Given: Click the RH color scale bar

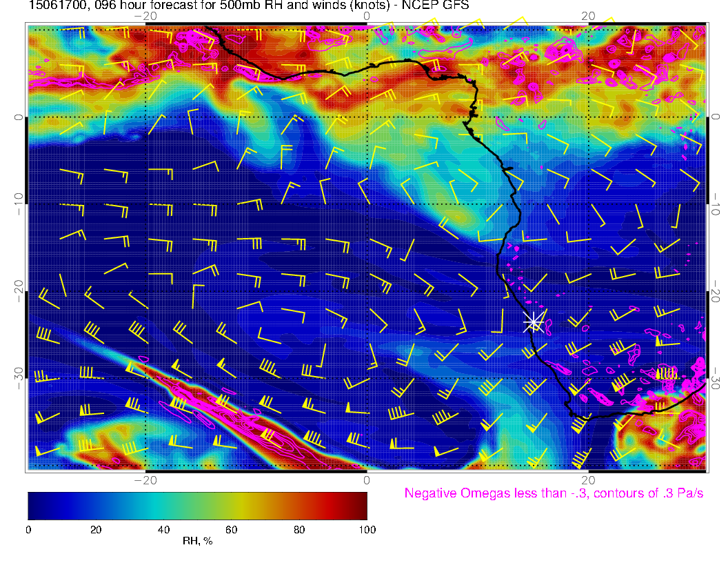Looking at the screenshot, I should pyautogui.click(x=197, y=506).
